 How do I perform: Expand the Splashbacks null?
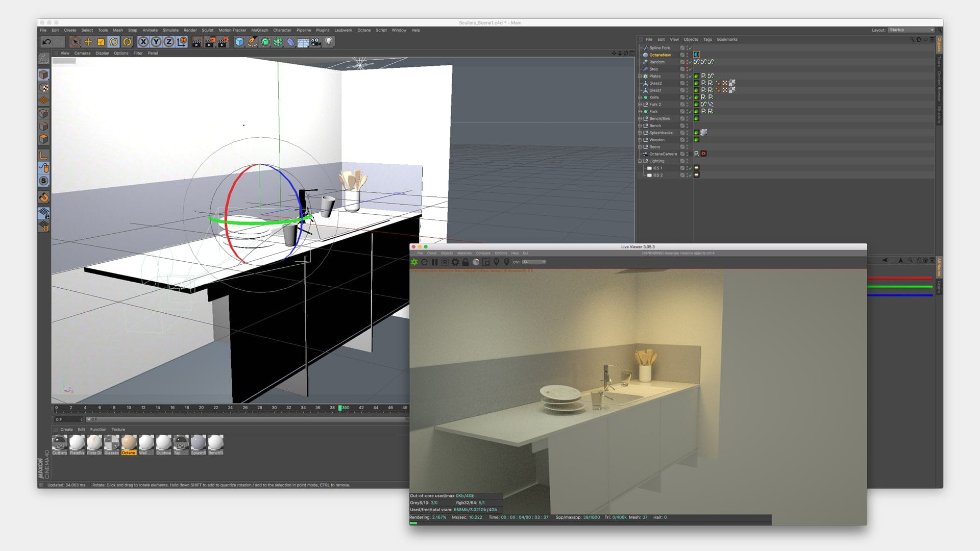[640, 133]
